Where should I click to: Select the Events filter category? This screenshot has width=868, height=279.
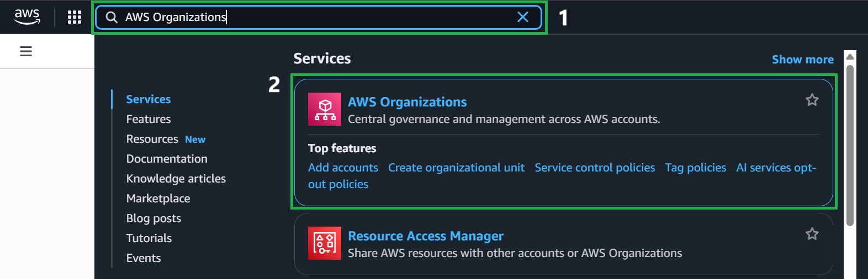144,258
